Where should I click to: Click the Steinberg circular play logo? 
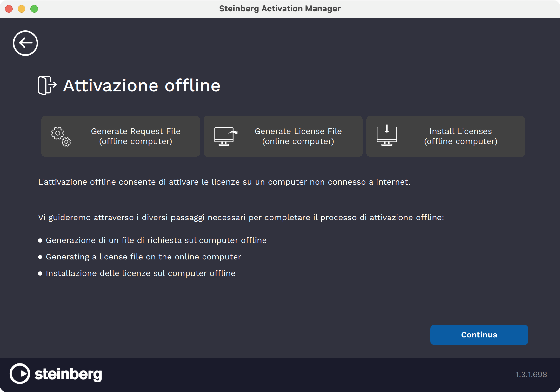pos(20,374)
